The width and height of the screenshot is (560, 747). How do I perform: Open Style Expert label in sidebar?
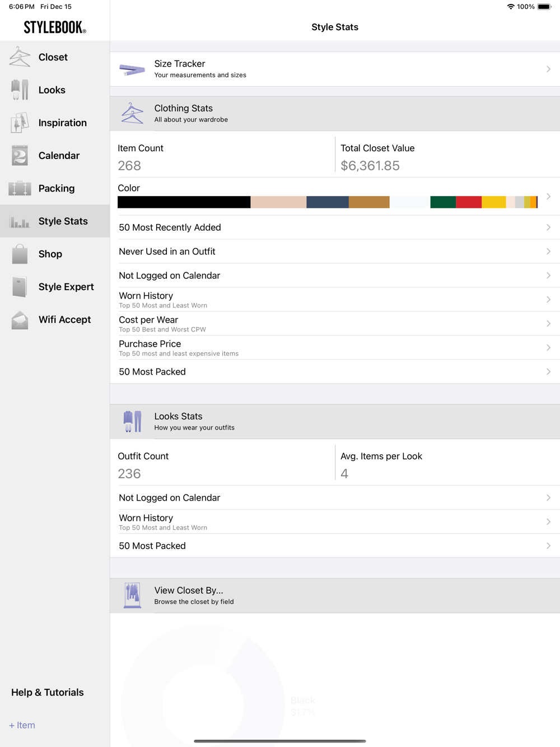click(x=66, y=287)
